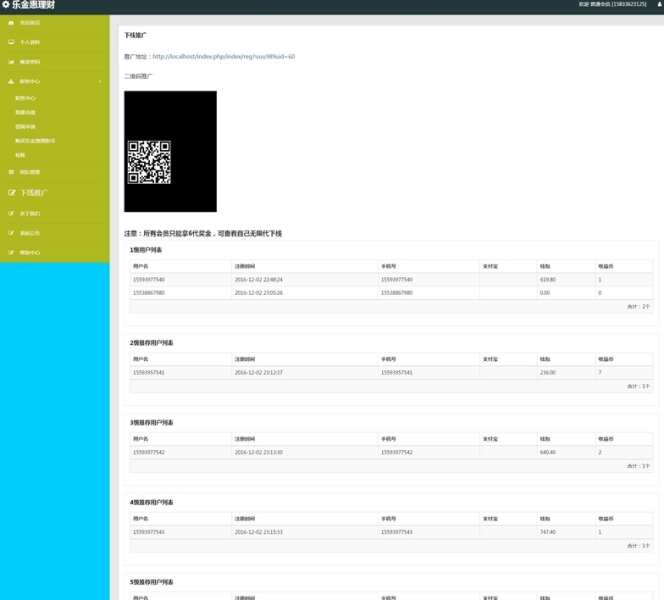Click the 1级用户列表 heading

146,250
